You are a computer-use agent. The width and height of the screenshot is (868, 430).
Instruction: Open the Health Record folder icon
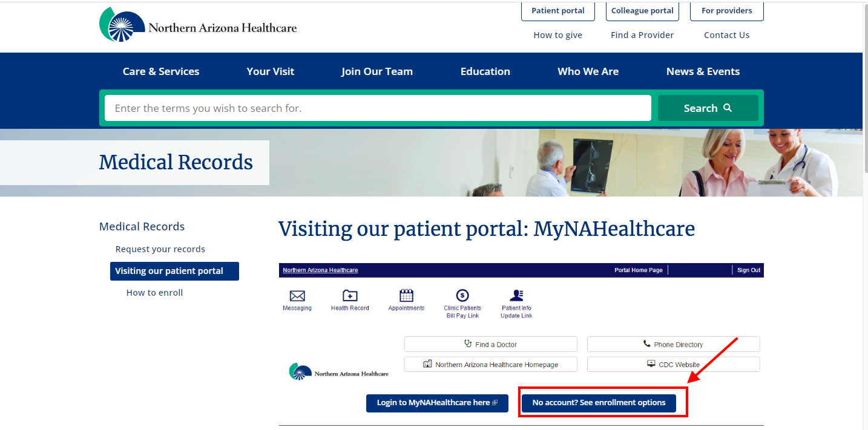[x=350, y=296]
